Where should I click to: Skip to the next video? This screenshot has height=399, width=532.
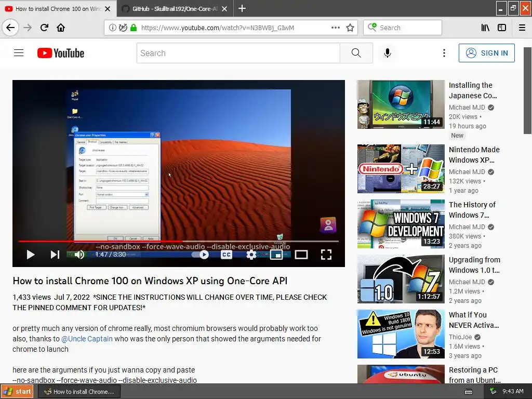coord(55,255)
